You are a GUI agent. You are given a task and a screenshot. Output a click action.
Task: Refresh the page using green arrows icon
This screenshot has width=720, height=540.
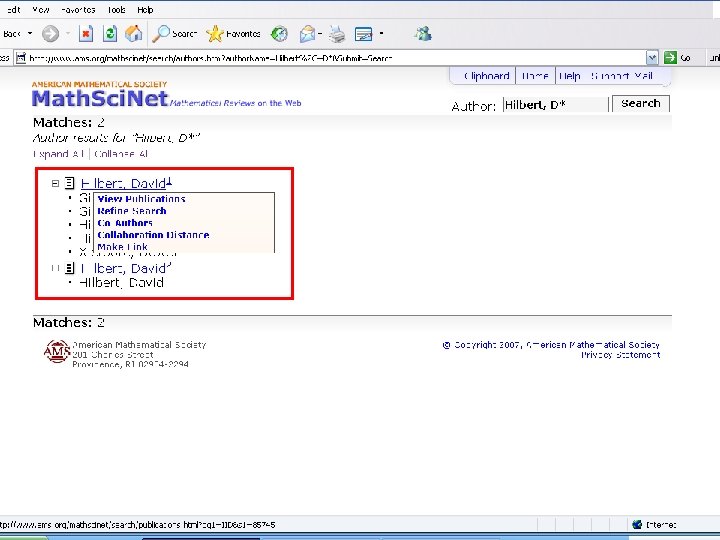110,34
